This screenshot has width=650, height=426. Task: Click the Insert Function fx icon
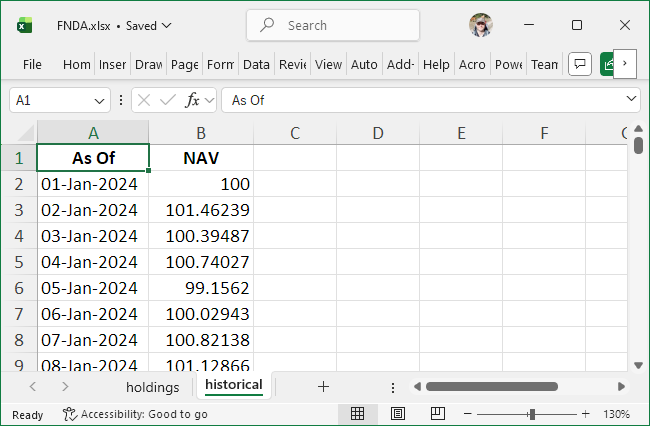[192, 100]
